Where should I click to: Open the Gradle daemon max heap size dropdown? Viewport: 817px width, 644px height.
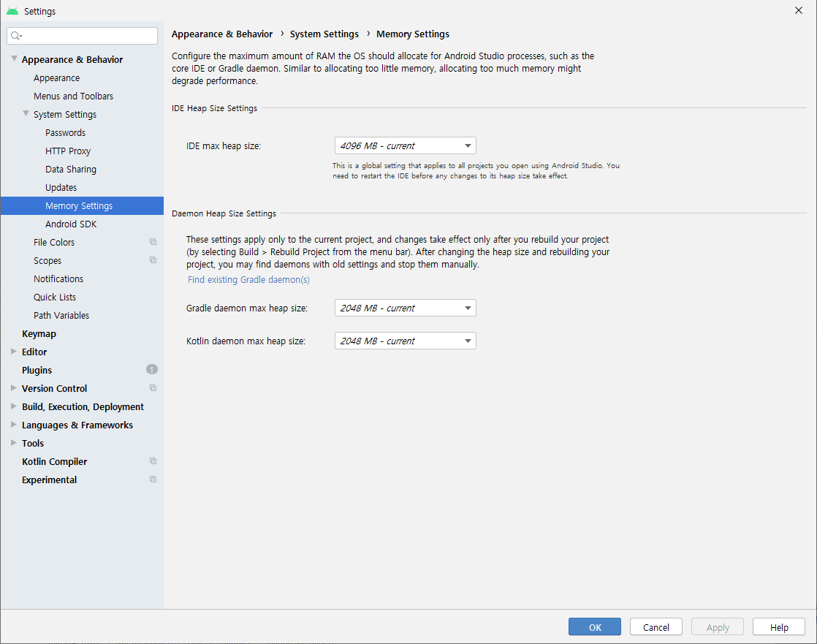[x=406, y=308]
